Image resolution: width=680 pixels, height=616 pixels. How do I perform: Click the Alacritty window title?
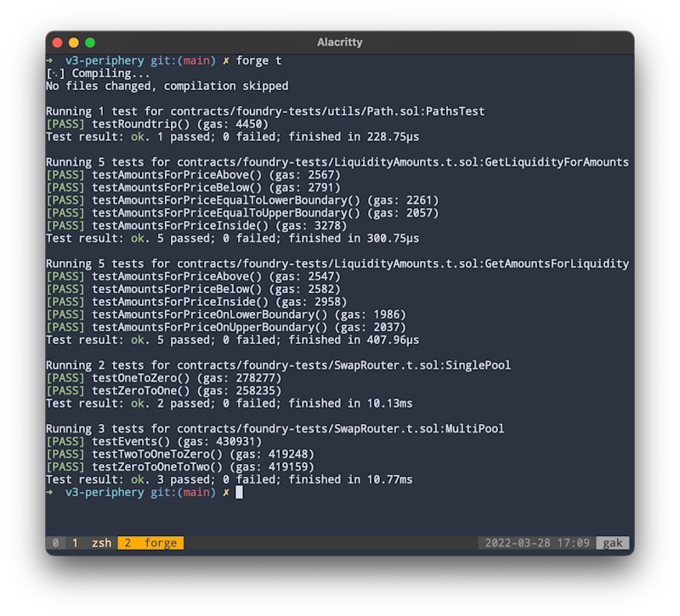click(339, 42)
